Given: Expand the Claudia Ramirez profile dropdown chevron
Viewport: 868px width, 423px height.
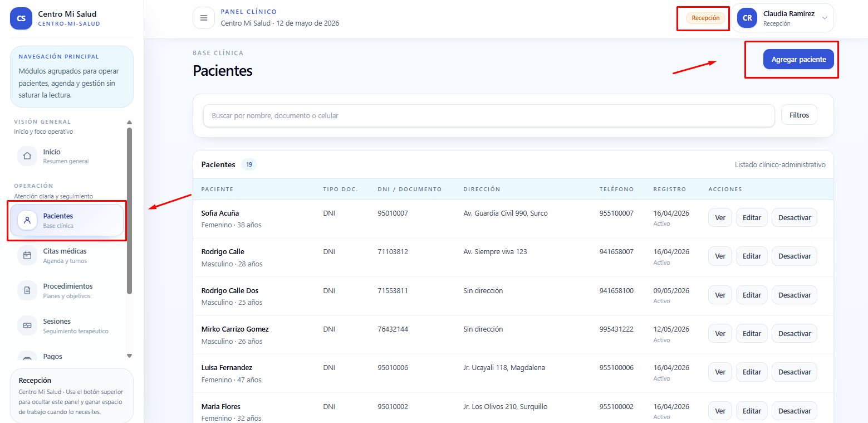Looking at the screenshot, I should pyautogui.click(x=825, y=18).
